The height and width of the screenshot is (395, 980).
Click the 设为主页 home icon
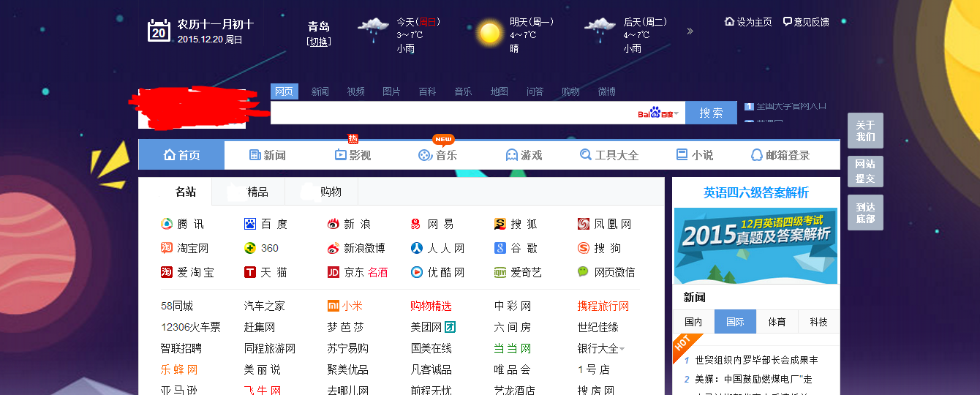(x=729, y=21)
